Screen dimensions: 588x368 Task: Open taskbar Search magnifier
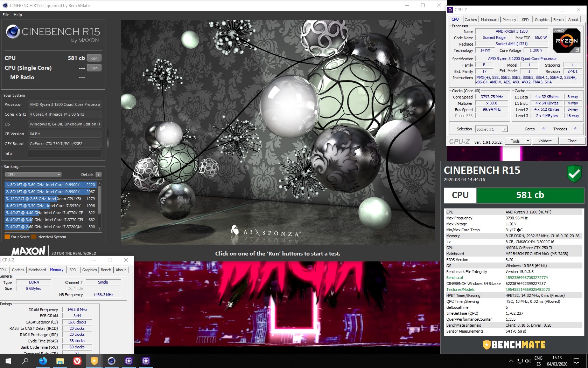tap(25, 361)
